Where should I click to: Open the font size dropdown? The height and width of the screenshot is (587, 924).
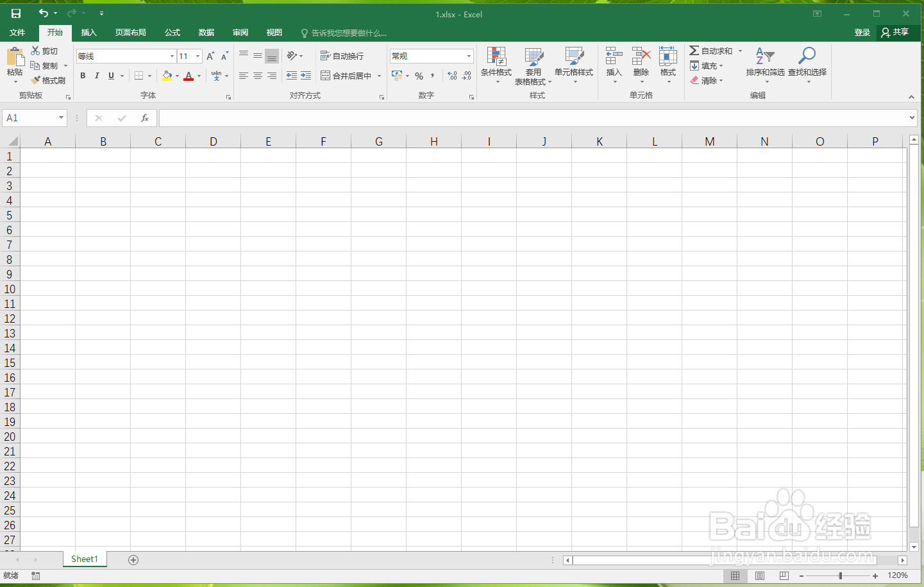click(x=197, y=56)
